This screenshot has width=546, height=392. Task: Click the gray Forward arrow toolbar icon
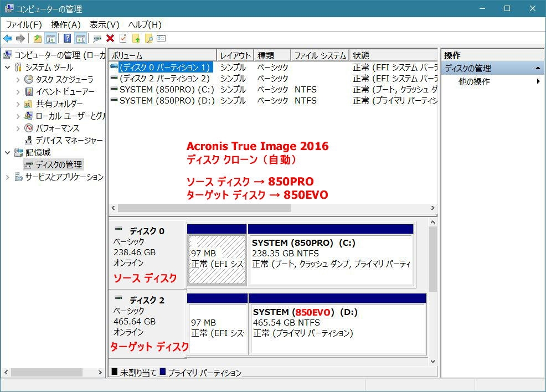(20, 38)
